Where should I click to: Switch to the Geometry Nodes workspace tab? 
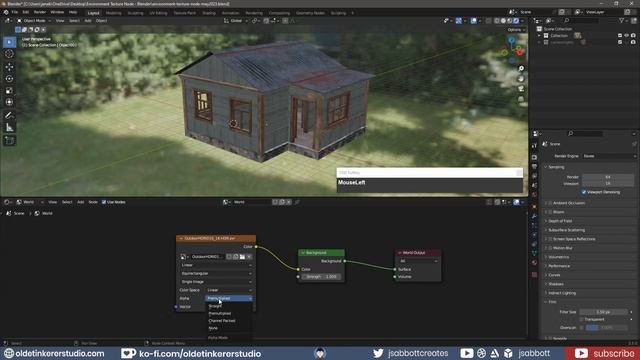coord(310,13)
